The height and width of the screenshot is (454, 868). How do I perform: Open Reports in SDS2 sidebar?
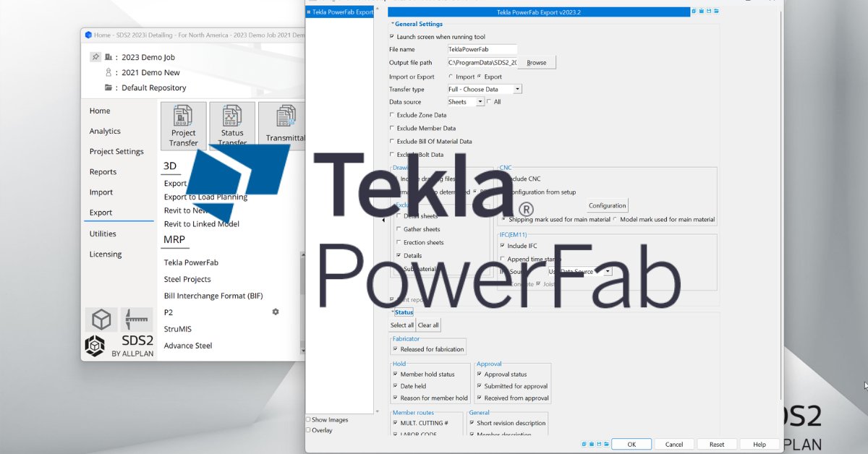(103, 171)
